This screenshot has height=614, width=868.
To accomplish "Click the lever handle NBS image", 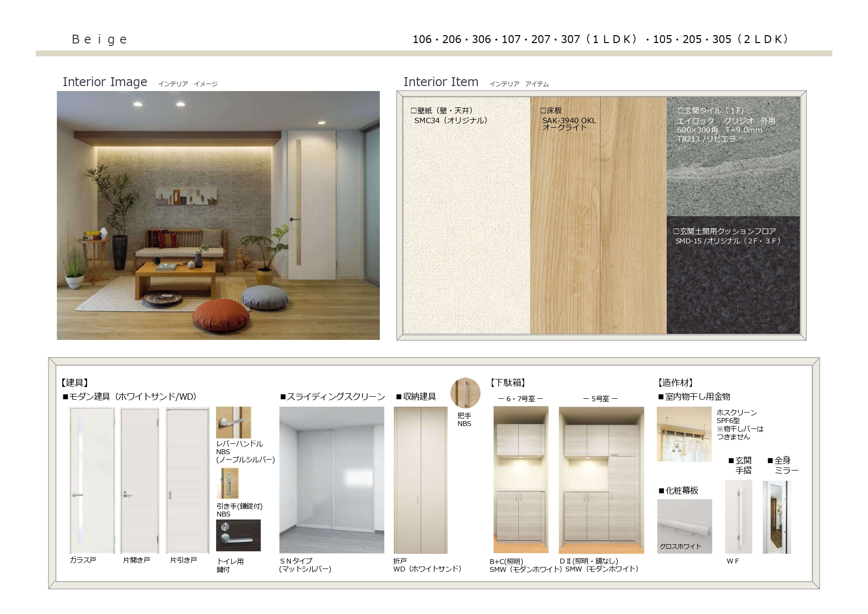I will pyautogui.click(x=233, y=422).
